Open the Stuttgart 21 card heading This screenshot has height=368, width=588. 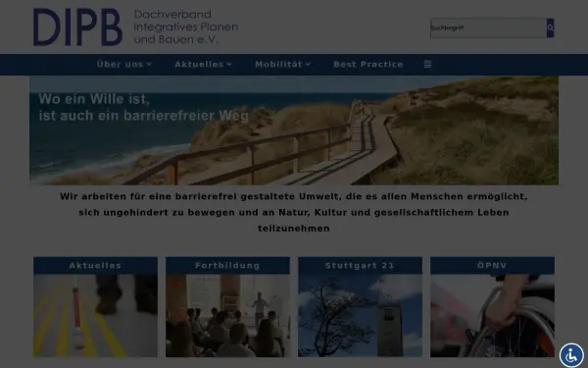point(360,266)
